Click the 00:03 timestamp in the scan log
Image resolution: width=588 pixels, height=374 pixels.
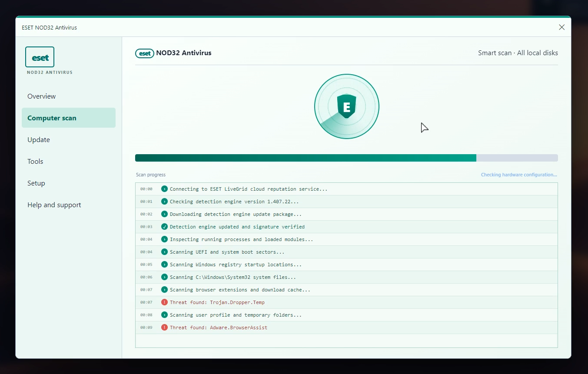coord(146,227)
